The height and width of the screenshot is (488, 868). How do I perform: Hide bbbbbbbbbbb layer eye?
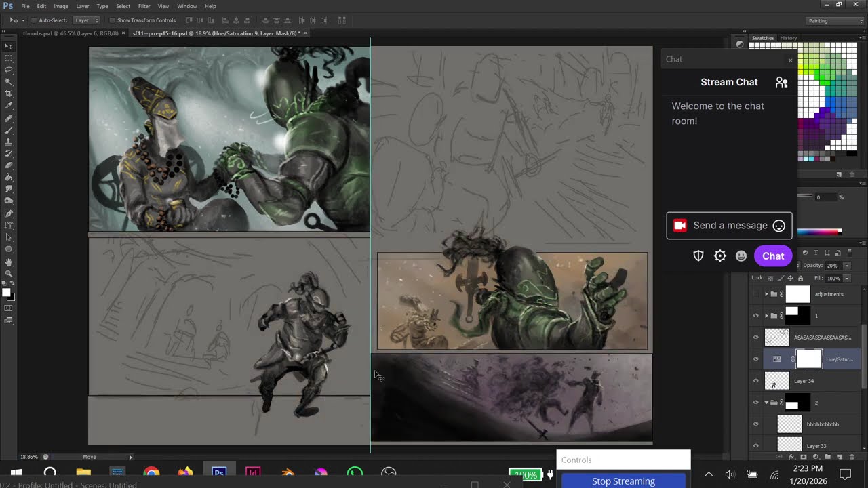756,424
